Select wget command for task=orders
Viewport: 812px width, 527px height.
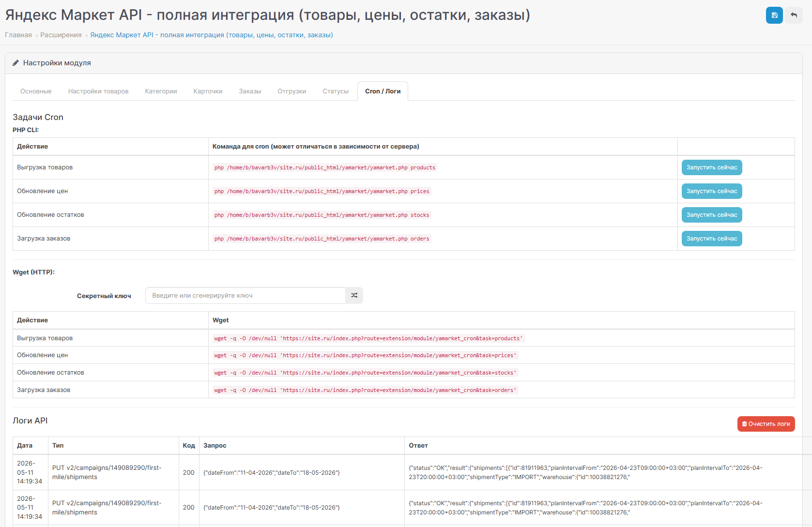click(x=366, y=390)
